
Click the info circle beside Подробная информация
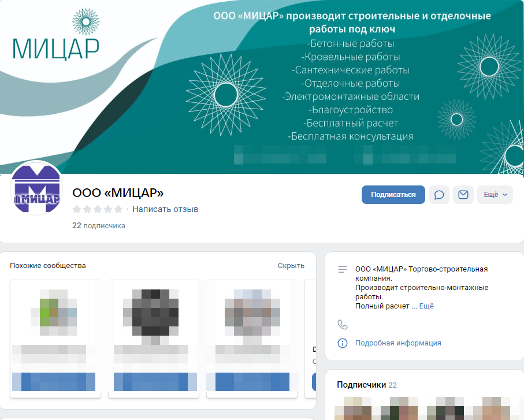point(342,343)
